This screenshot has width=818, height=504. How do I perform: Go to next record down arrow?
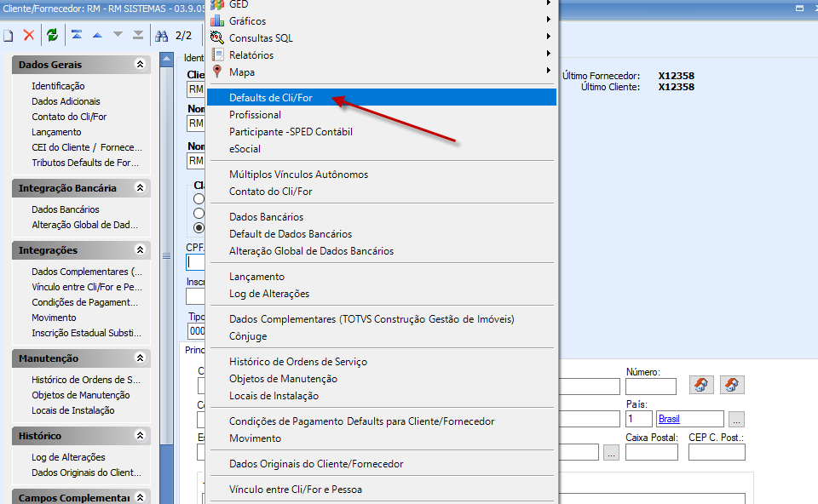tap(118, 34)
